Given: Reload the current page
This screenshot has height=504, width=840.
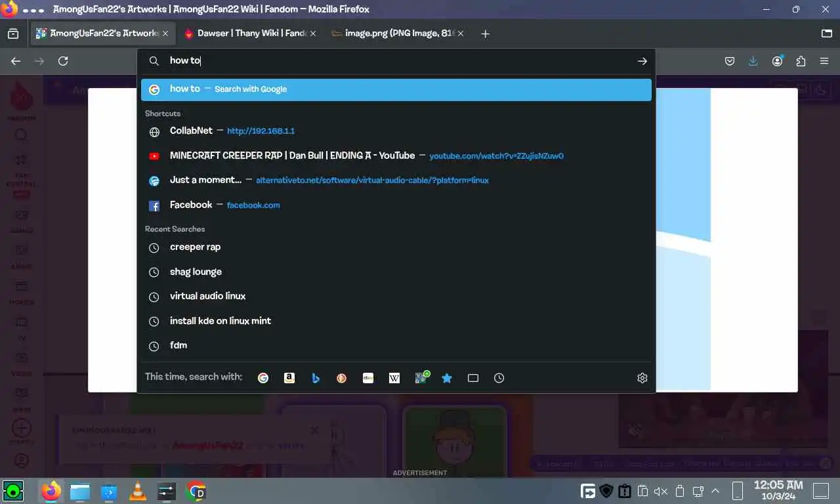Looking at the screenshot, I should click(x=63, y=61).
